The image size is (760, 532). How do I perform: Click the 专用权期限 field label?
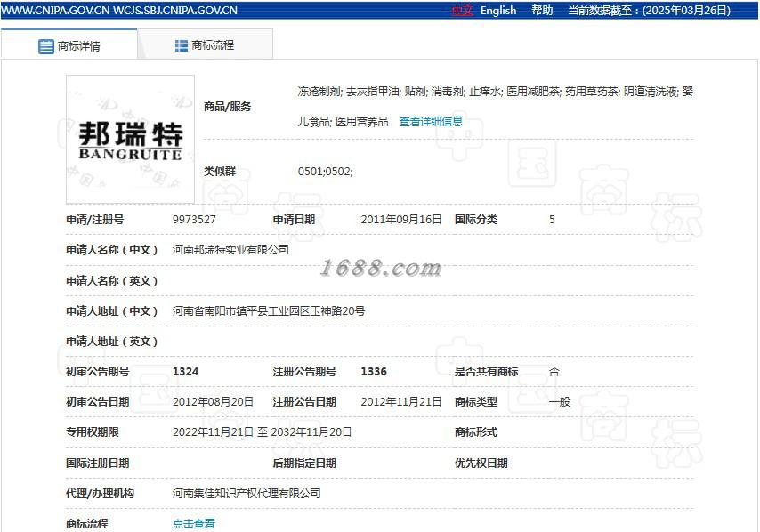[x=93, y=432]
